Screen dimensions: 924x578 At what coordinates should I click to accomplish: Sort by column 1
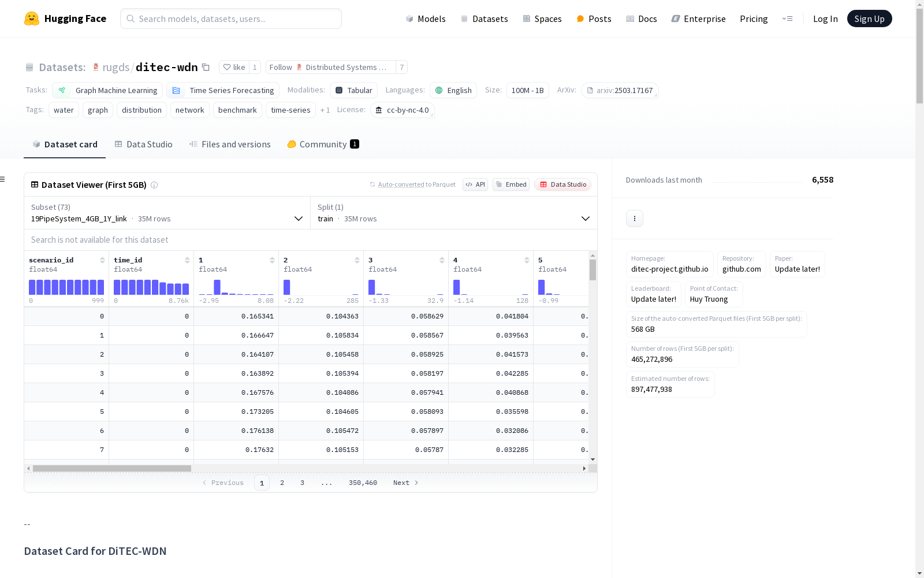point(272,260)
